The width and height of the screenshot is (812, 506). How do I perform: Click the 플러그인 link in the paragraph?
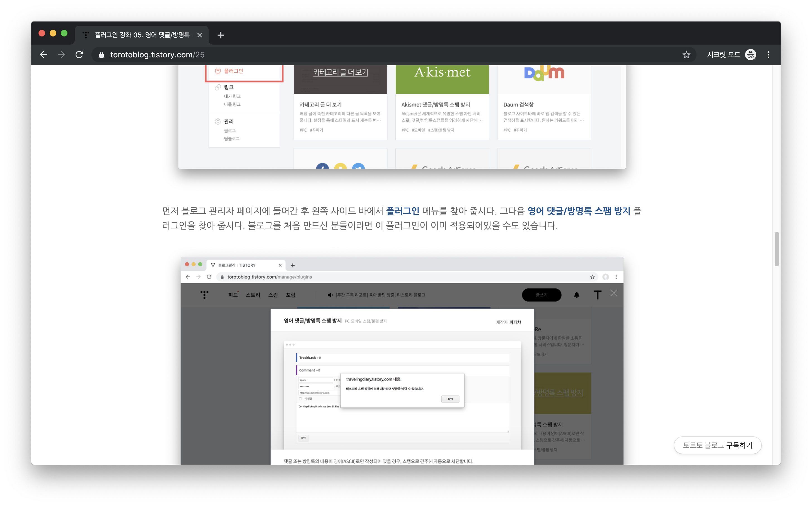[x=402, y=211]
